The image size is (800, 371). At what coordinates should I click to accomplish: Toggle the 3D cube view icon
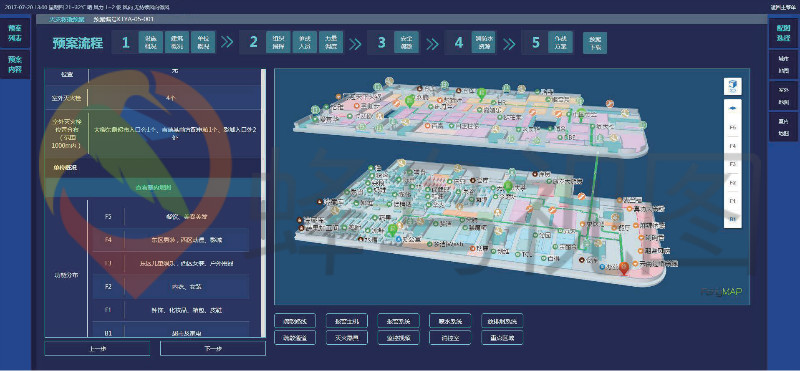[x=733, y=86]
